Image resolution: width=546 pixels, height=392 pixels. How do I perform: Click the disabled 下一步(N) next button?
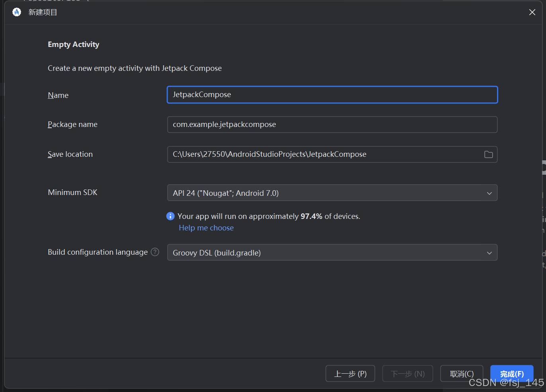tap(407, 373)
